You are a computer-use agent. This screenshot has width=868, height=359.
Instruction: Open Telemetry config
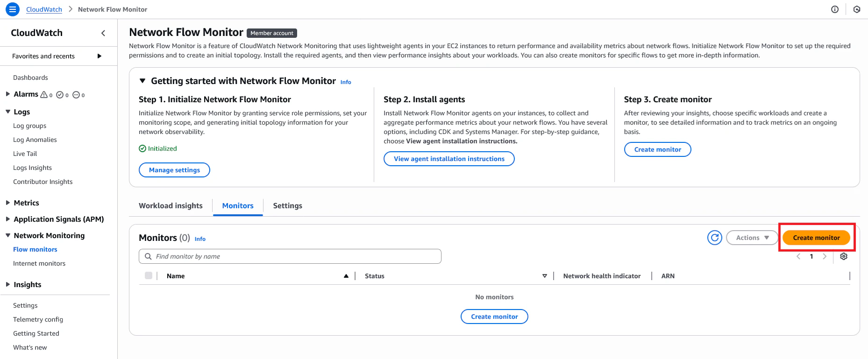tap(38, 319)
